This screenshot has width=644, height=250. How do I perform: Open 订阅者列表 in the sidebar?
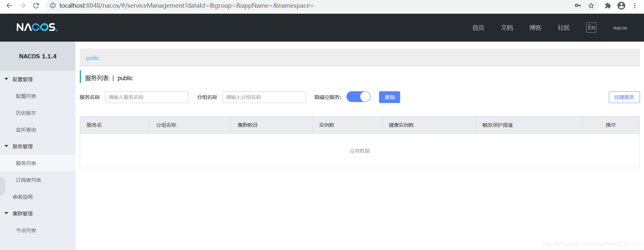(29, 180)
